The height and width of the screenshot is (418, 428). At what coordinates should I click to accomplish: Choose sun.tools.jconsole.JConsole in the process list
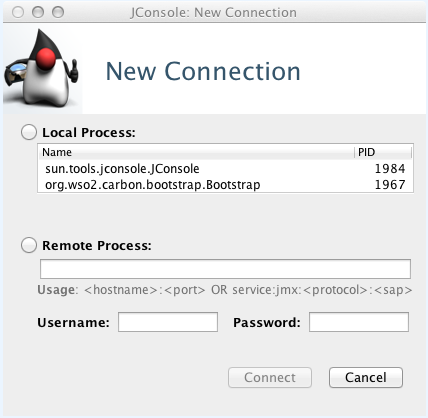(x=225, y=169)
